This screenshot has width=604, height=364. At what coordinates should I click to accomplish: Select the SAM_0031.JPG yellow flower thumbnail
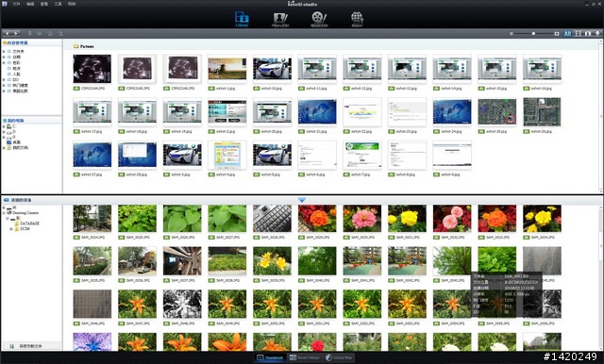coord(407,218)
